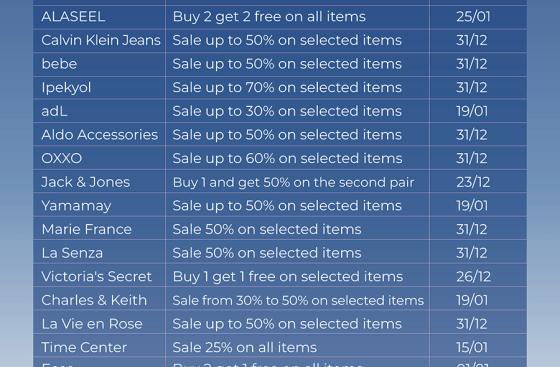Click the Calvin Klein Jeans brand name
This screenshot has width=560, height=367.
(x=101, y=40)
